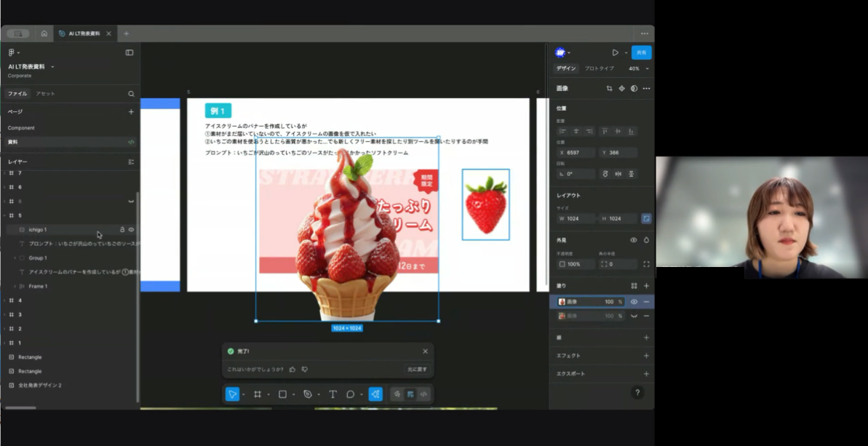Select the Comment tool
Image resolution: width=868 pixels, height=446 pixels.
point(351,394)
